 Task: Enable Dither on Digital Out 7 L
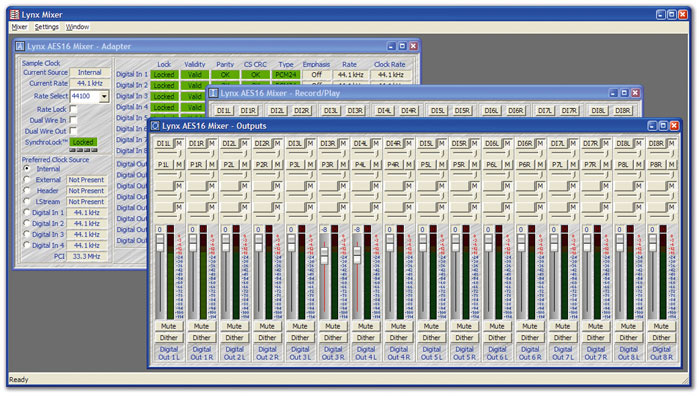point(562,338)
